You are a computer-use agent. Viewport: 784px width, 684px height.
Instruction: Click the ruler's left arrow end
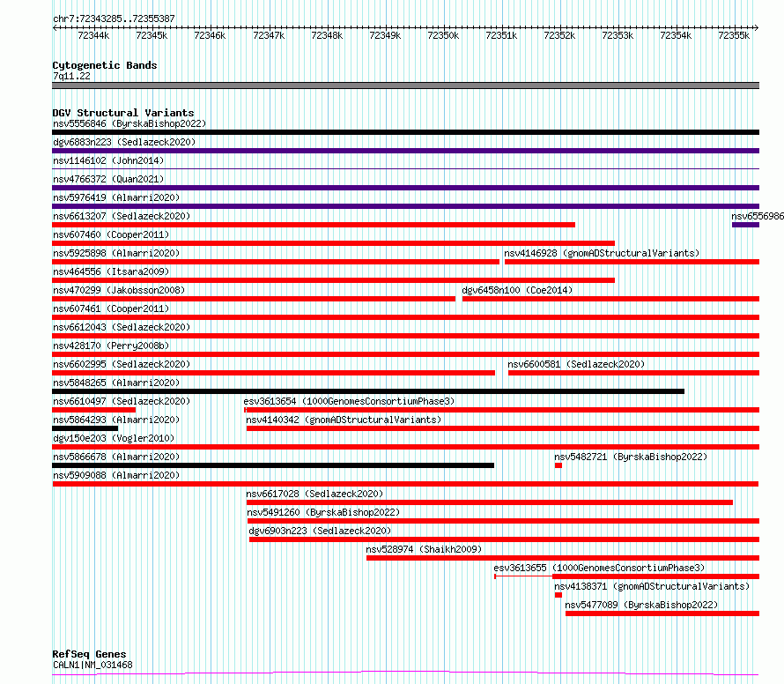[55, 28]
